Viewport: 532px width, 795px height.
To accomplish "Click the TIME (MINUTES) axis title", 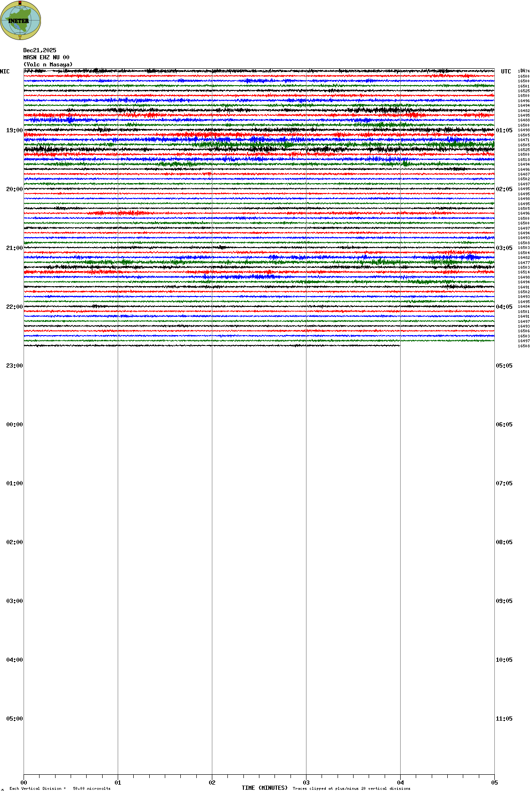I will 265,788.
